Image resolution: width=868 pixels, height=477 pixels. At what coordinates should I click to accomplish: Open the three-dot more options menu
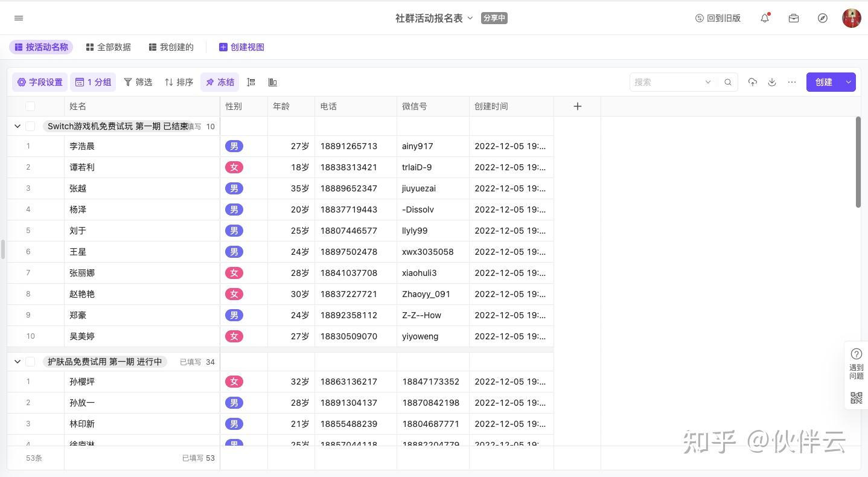point(792,82)
